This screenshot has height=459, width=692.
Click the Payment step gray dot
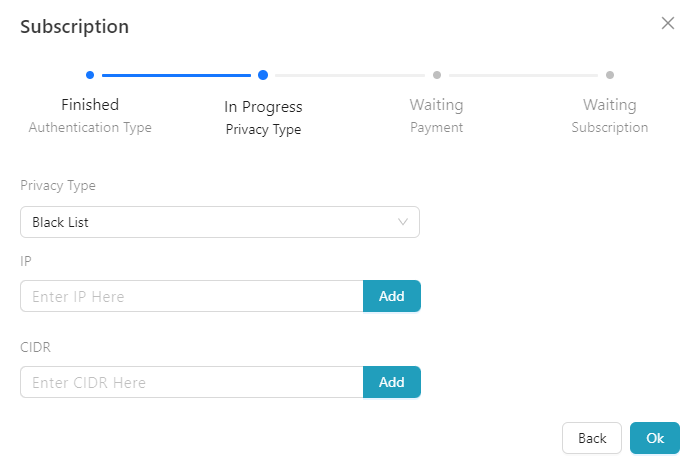point(437,74)
